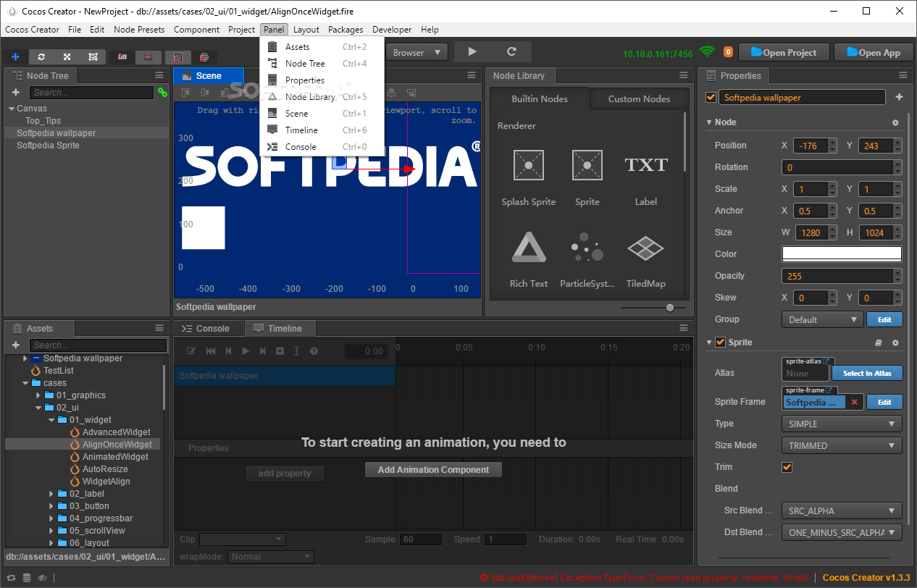Image resolution: width=917 pixels, height=588 pixels.
Task: Run the preview with the play button
Action: point(472,52)
